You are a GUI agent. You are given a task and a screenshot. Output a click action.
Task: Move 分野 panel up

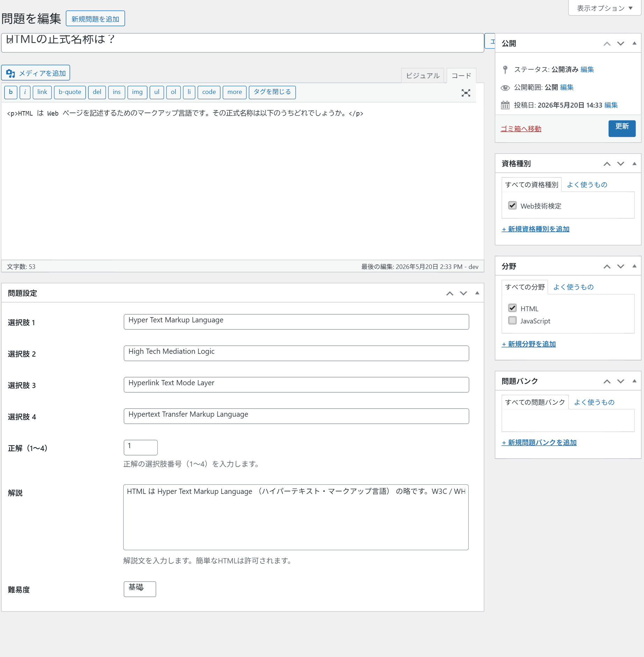[x=607, y=267]
